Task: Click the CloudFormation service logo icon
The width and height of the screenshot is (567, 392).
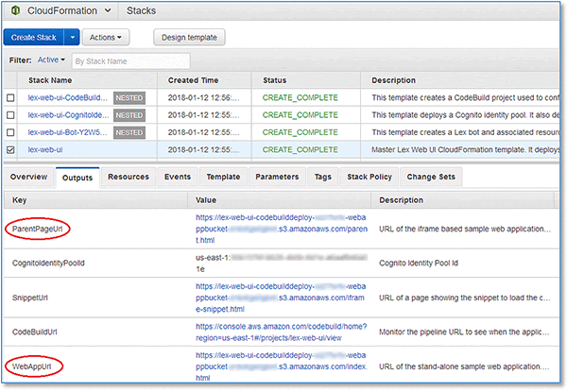Action: (15, 10)
